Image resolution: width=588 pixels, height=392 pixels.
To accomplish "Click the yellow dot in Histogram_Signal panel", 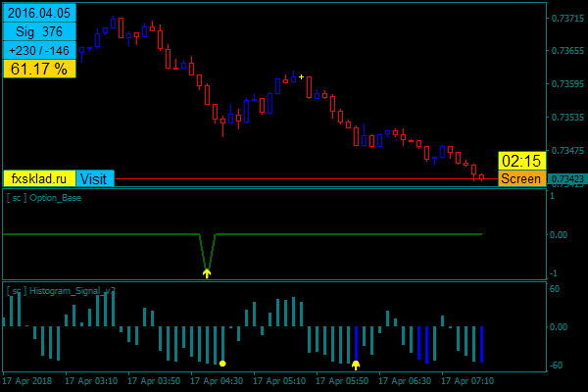I will (222, 364).
